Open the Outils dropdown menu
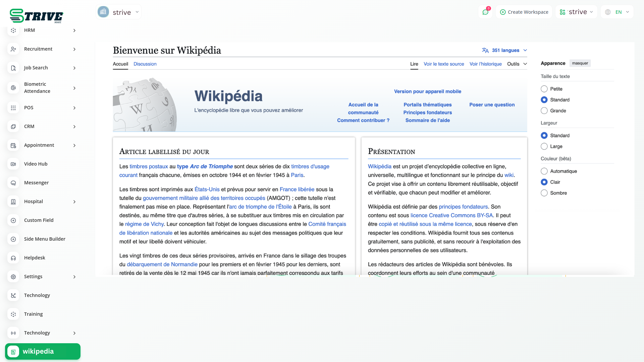This screenshot has height=362, width=644. tap(517, 64)
